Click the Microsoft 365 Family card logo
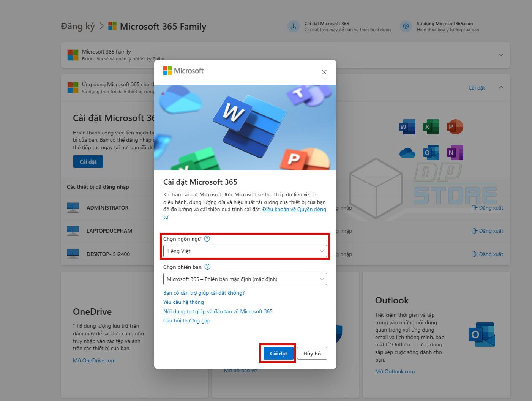The width and height of the screenshot is (532, 401). coord(73,55)
